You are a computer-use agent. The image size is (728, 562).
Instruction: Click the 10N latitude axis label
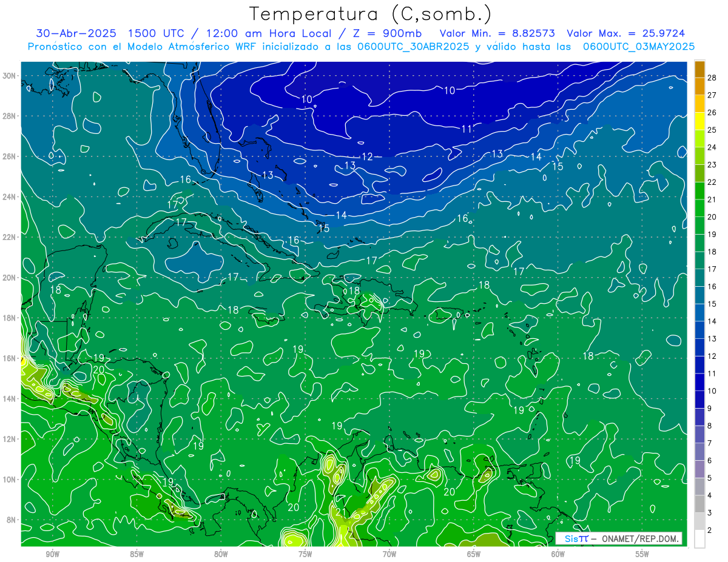9,479
